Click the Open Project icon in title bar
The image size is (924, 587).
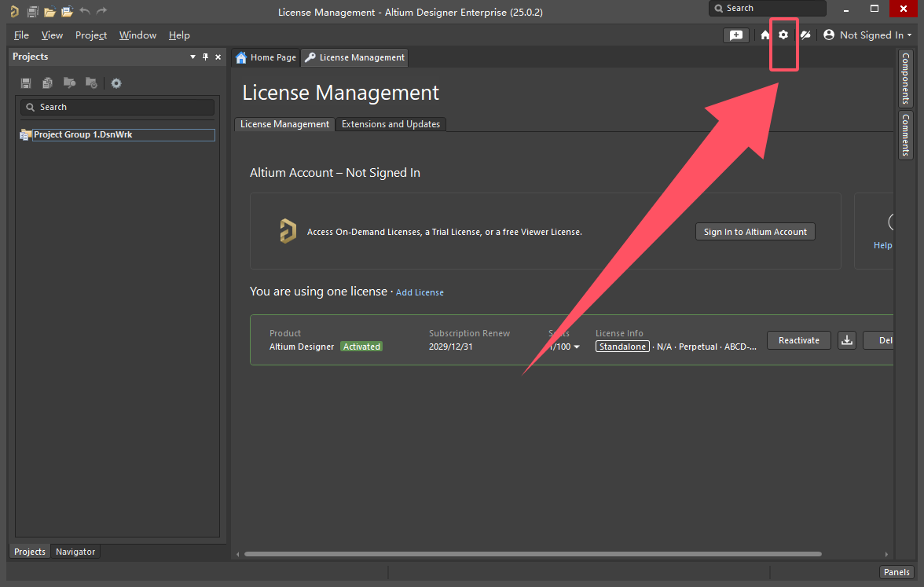point(68,11)
